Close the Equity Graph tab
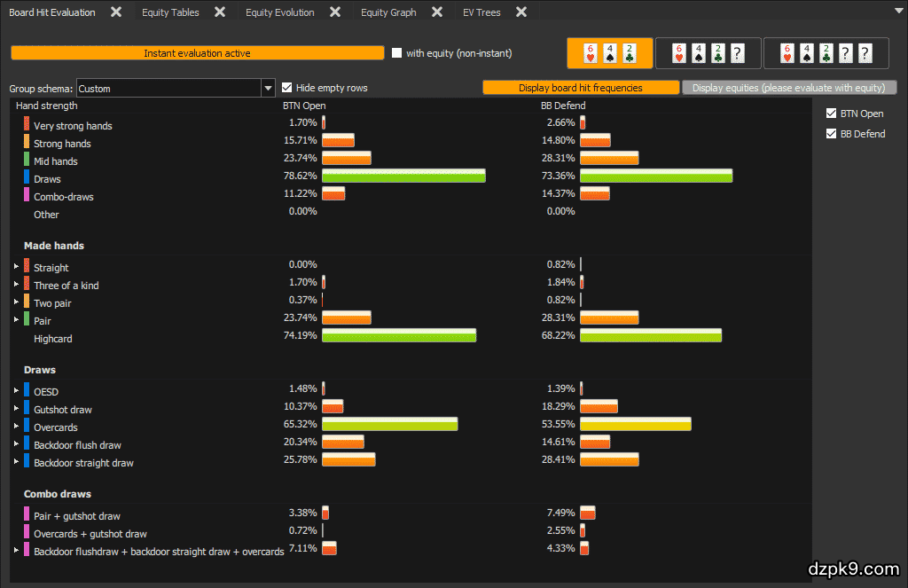This screenshot has width=908, height=588. [x=436, y=12]
